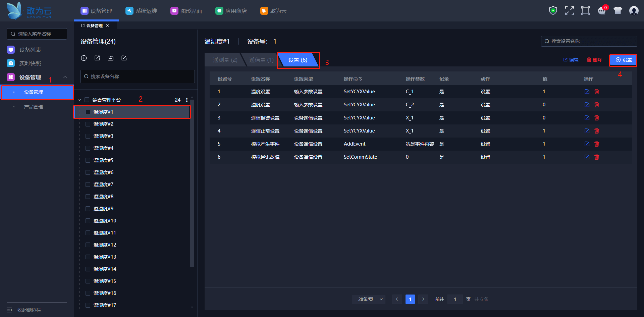644x317 pixels.
Task: Uncheck the 温湿度#1 checkbox
Action: (88, 112)
